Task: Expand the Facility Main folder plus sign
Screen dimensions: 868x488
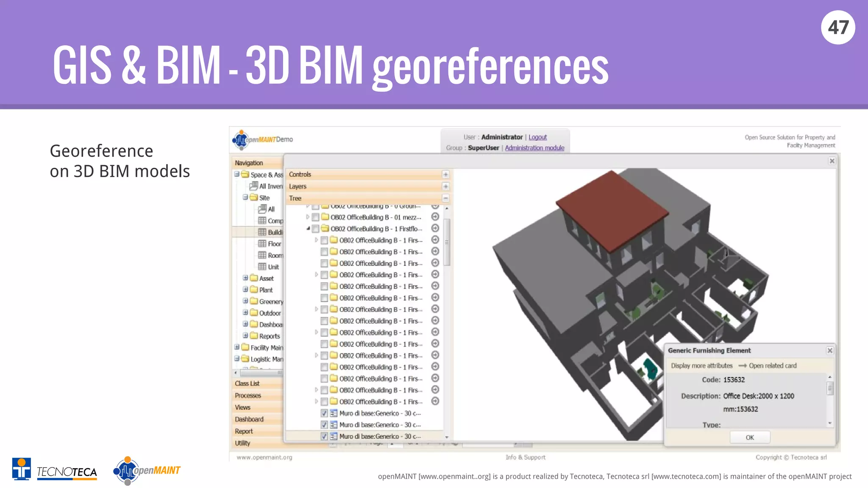Action: point(236,347)
